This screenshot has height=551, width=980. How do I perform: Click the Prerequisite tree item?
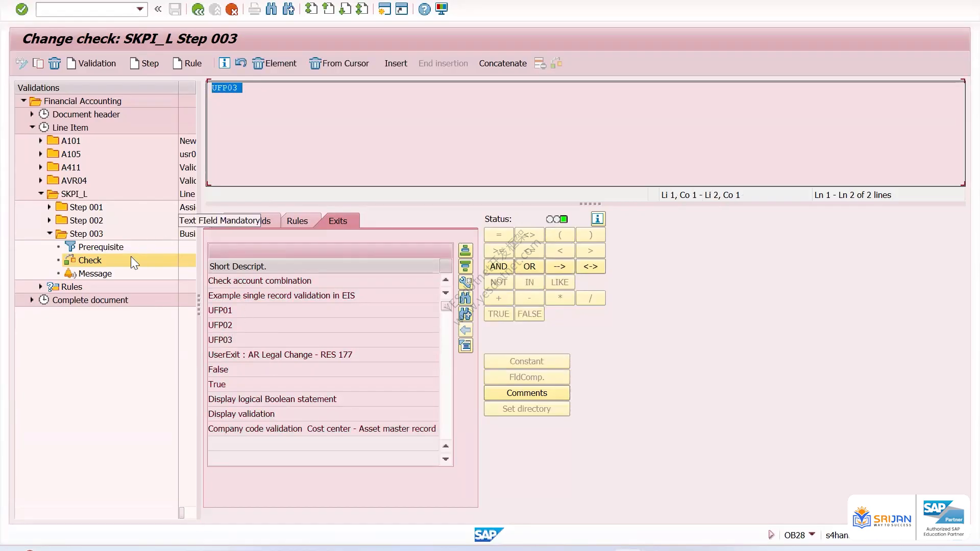click(101, 247)
